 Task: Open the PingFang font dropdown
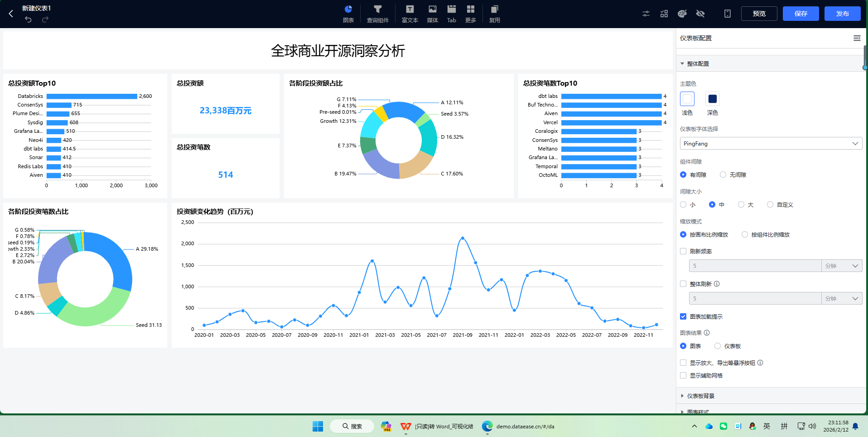pyautogui.click(x=771, y=143)
